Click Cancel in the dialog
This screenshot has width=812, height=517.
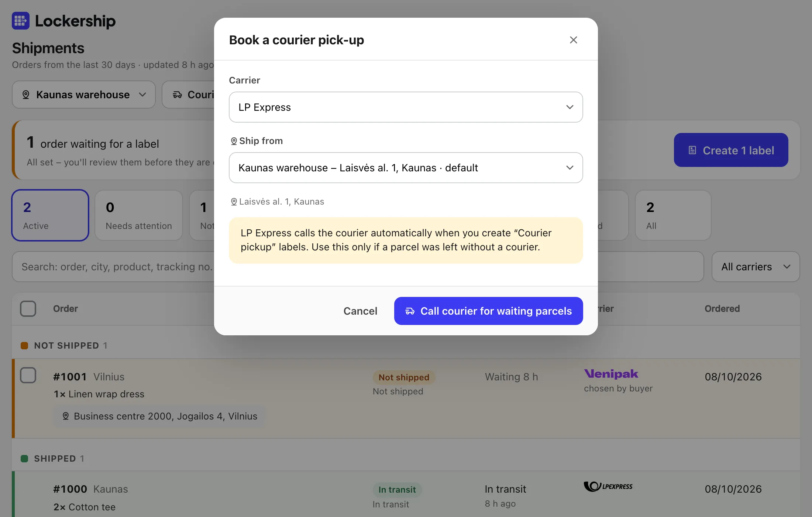(360, 311)
